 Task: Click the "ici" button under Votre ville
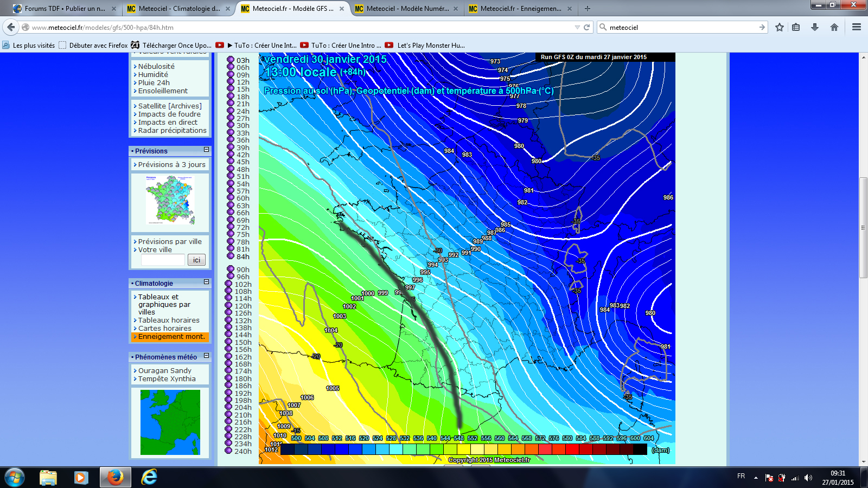(196, 260)
